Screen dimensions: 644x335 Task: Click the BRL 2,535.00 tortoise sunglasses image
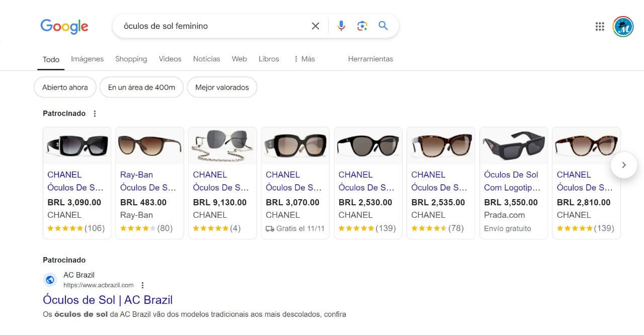coord(441,146)
